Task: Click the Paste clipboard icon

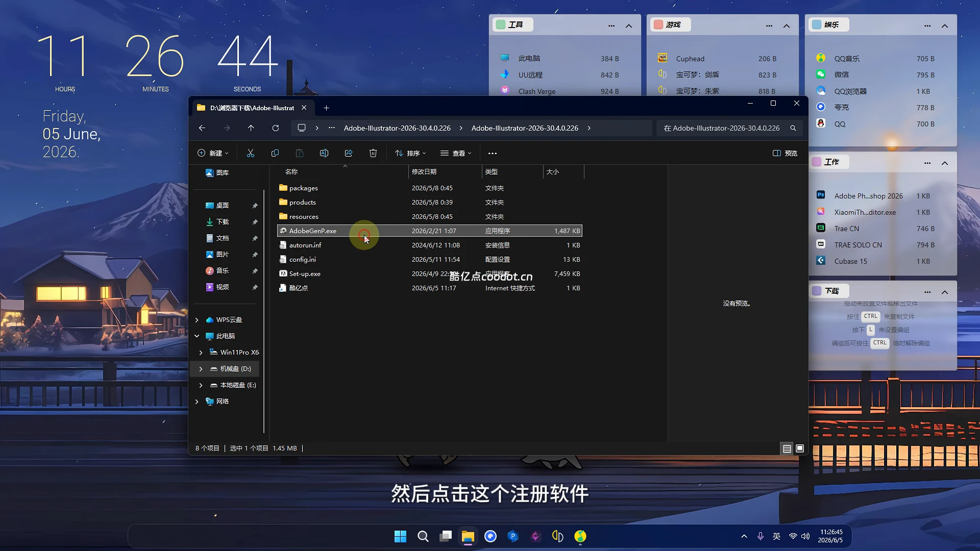Action: [x=300, y=153]
